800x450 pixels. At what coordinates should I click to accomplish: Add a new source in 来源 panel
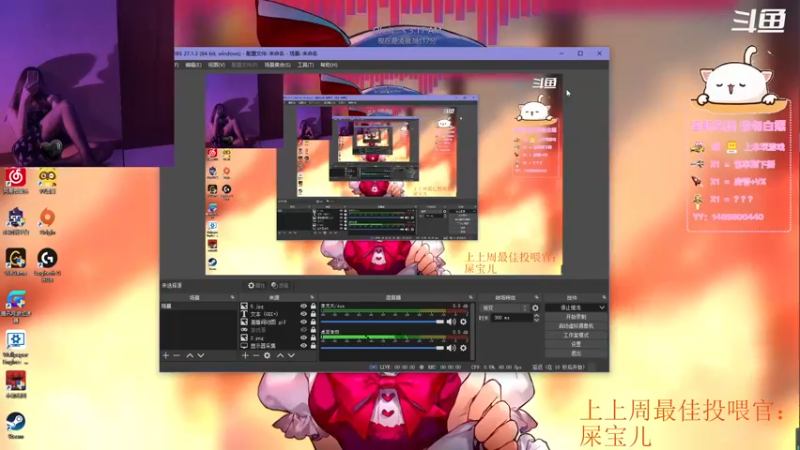point(245,355)
